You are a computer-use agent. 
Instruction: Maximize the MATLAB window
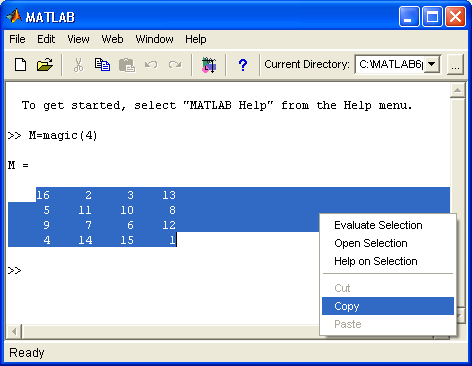tap(432, 17)
